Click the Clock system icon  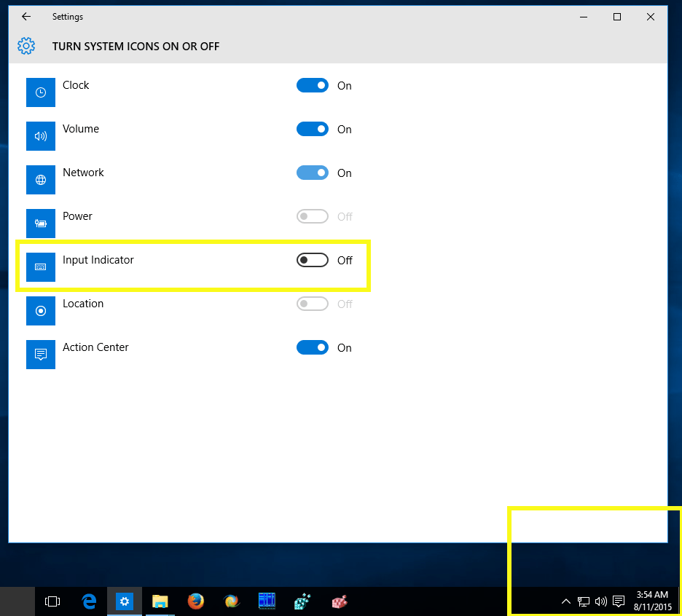tap(40, 92)
